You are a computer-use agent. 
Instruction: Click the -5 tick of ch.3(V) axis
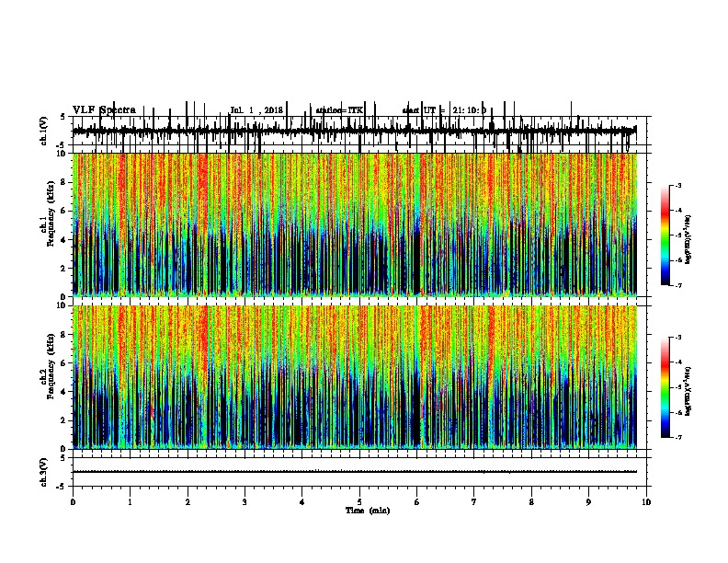click(63, 487)
